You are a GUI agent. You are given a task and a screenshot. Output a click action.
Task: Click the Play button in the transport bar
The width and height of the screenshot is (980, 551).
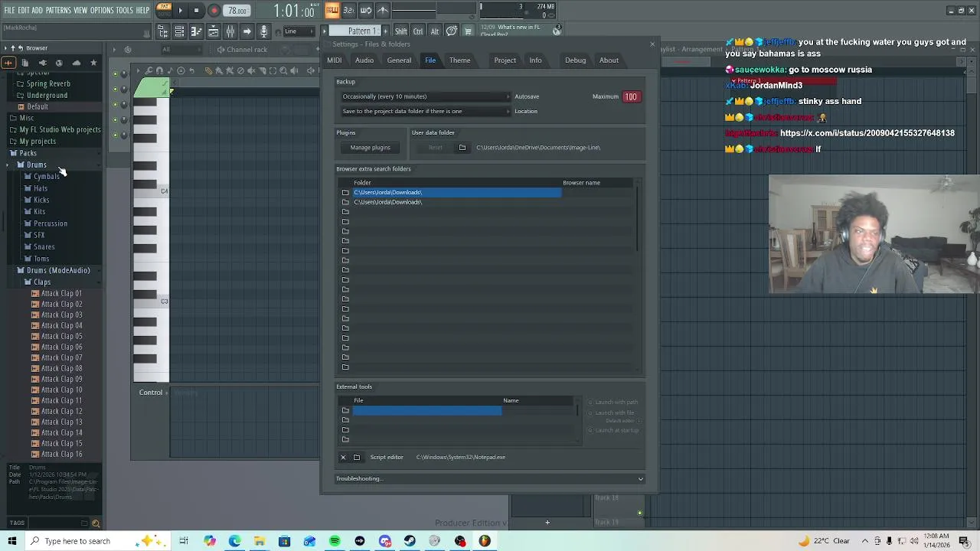(x=181, y=11)
